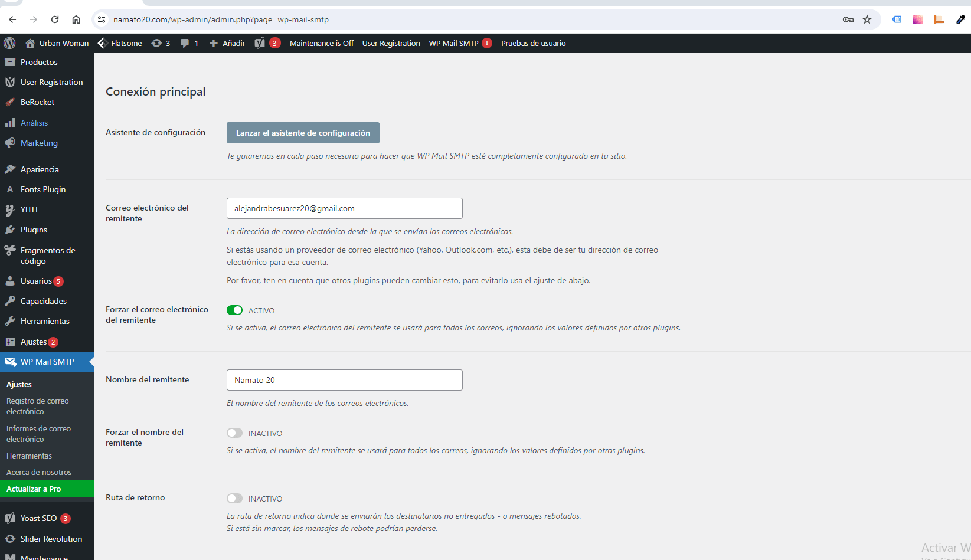
Task: Open Fragmentos de código menu
Action: [x=47, y=256]
